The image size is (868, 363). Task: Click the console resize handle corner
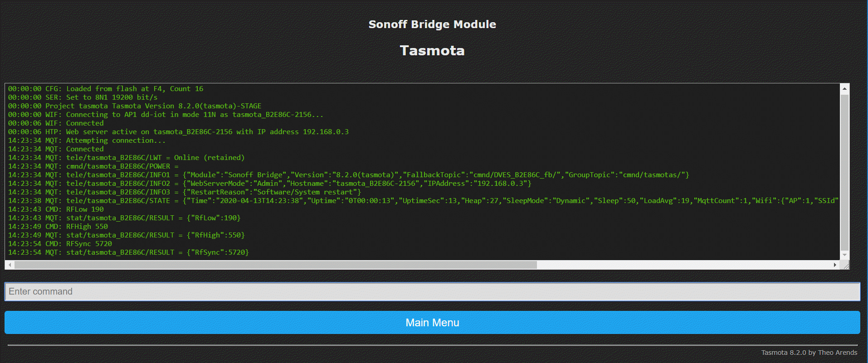(x=846, y=266)
